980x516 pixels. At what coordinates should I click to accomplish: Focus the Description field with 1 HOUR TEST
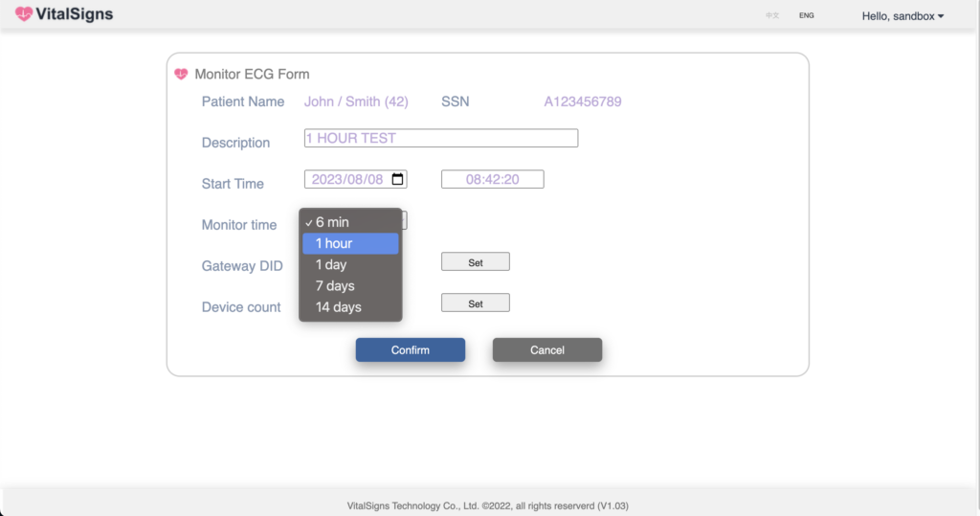click(441, 138)
